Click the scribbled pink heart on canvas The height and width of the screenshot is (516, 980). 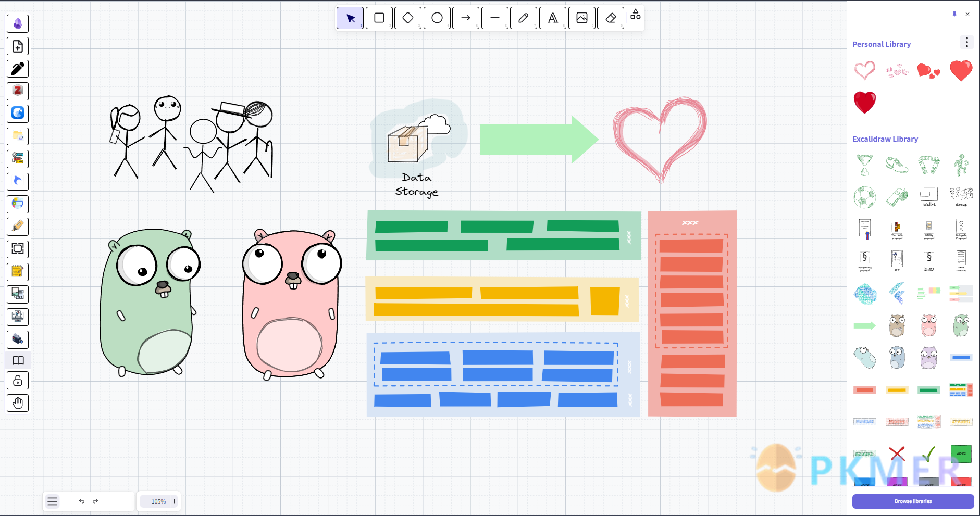pyautogui.click(x=660, y=140)
